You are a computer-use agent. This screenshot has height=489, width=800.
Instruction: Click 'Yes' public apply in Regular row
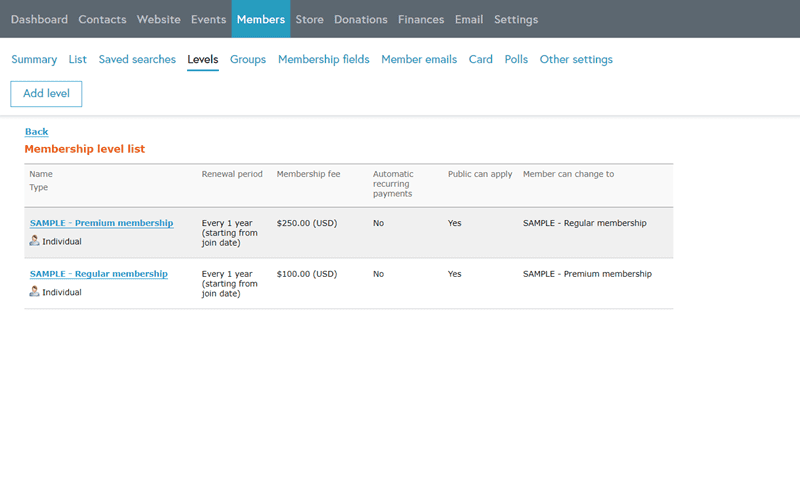pyautogui.click(x=455, y=274)
